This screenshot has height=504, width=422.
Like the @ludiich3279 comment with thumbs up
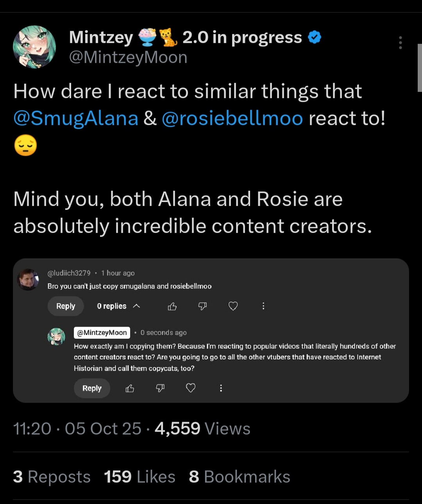(172, 306)
